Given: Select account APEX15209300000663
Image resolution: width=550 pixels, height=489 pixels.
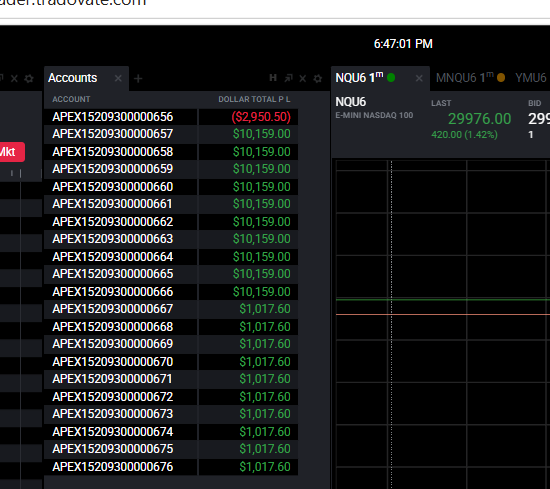Looking at the screenshot, I should [113, 239].
